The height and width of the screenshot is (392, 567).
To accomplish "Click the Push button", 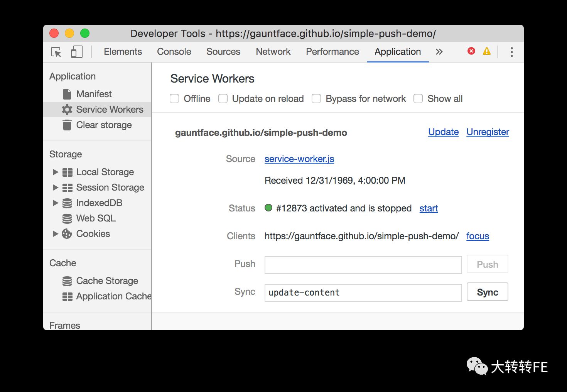I will (x=487, y=264).
